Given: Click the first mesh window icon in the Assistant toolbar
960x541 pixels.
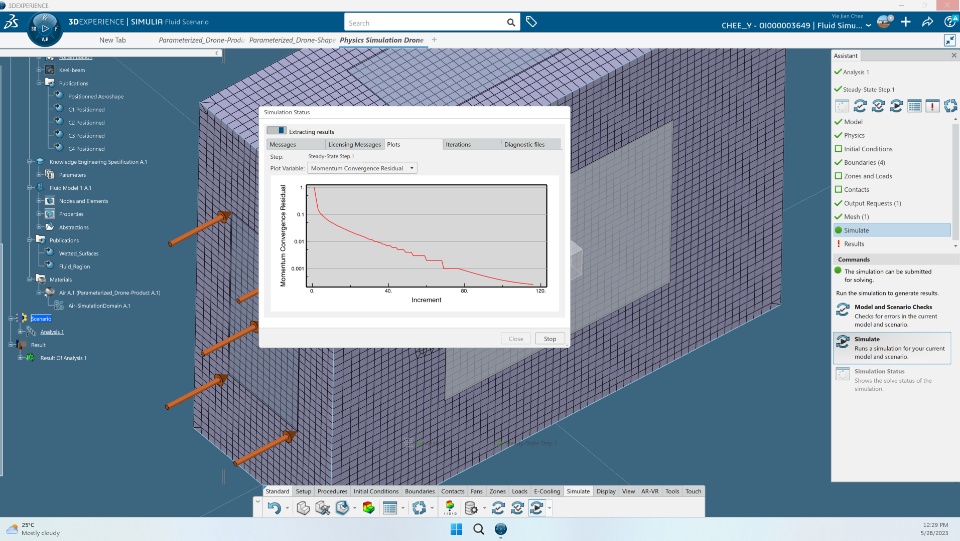Looking at the screenshot, I should click(x=842, y=106).
